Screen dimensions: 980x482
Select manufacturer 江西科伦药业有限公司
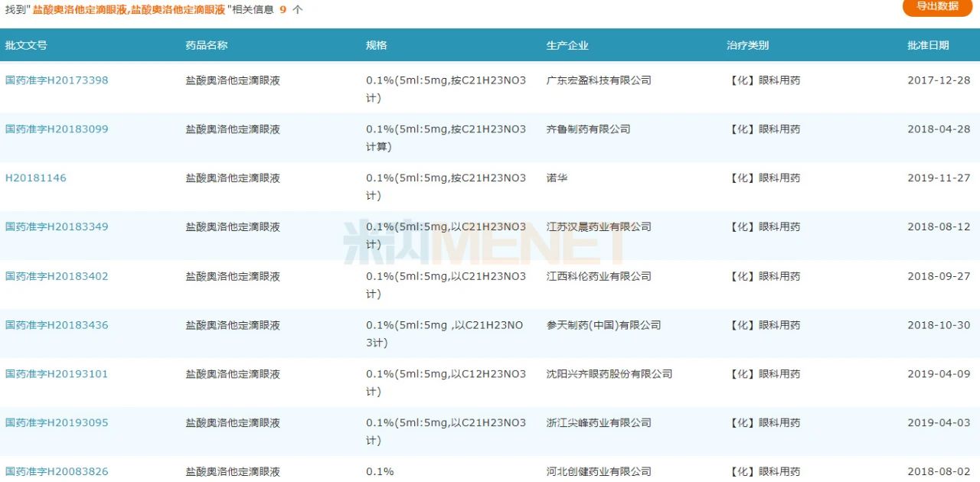click(599, 276)
